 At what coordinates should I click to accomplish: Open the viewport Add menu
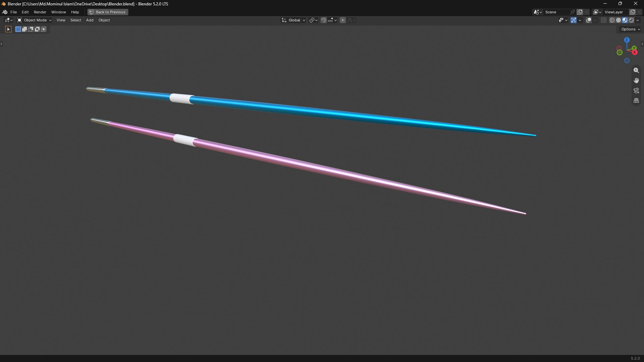click(90, 20)
